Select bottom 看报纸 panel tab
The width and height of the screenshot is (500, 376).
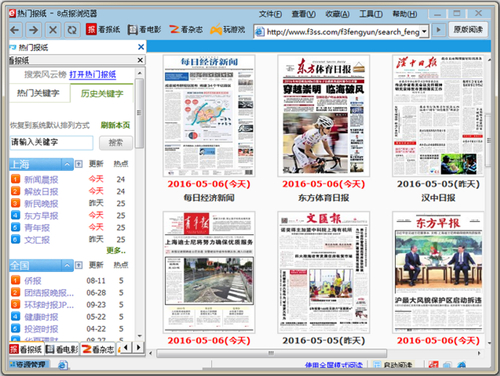coord(26,349)
